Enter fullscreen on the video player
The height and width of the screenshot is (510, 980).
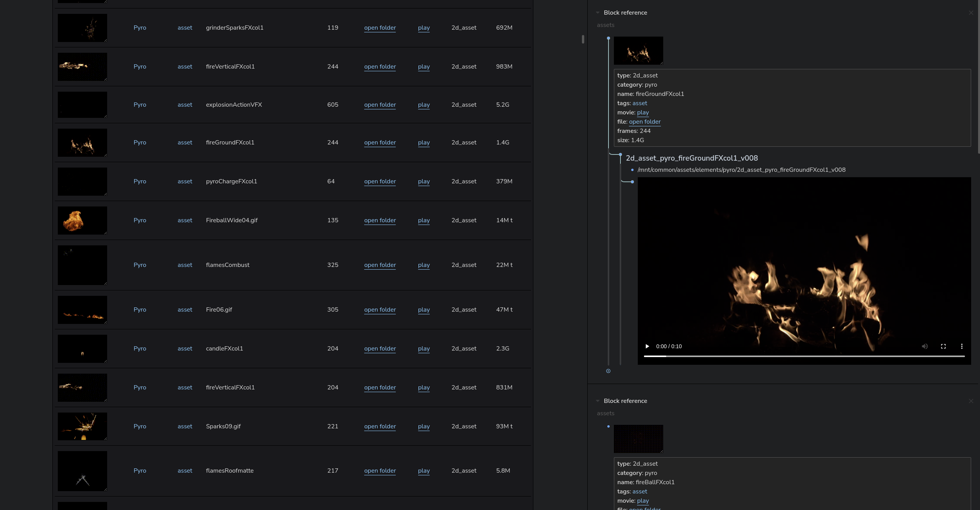943,346
